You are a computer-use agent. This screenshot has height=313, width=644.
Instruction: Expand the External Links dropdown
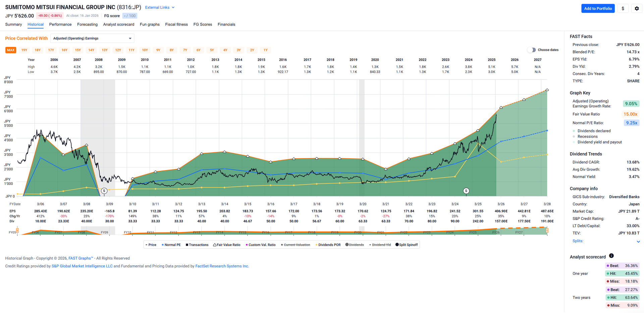coord(160,7)
